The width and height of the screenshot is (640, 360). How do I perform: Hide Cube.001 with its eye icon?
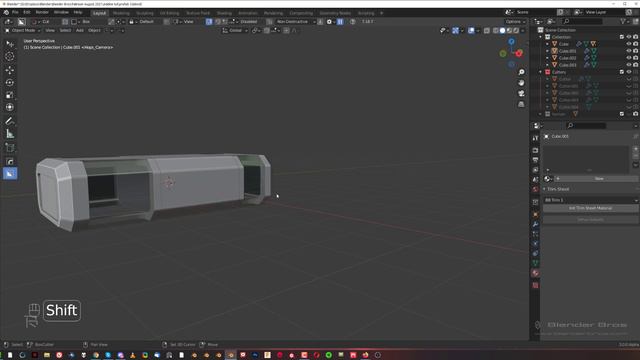(x=629, y=51)
